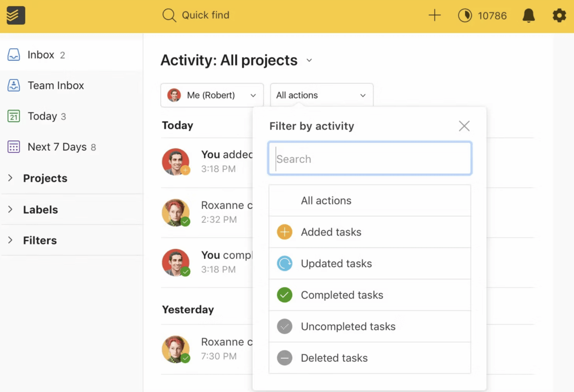
Task: Select Added tasks filter option
Action: coord(370,232)
